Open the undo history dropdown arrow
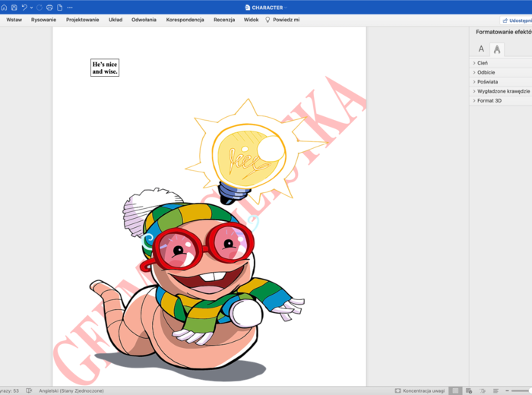Viewport: 532px width, 395px height. coord(31,8)
